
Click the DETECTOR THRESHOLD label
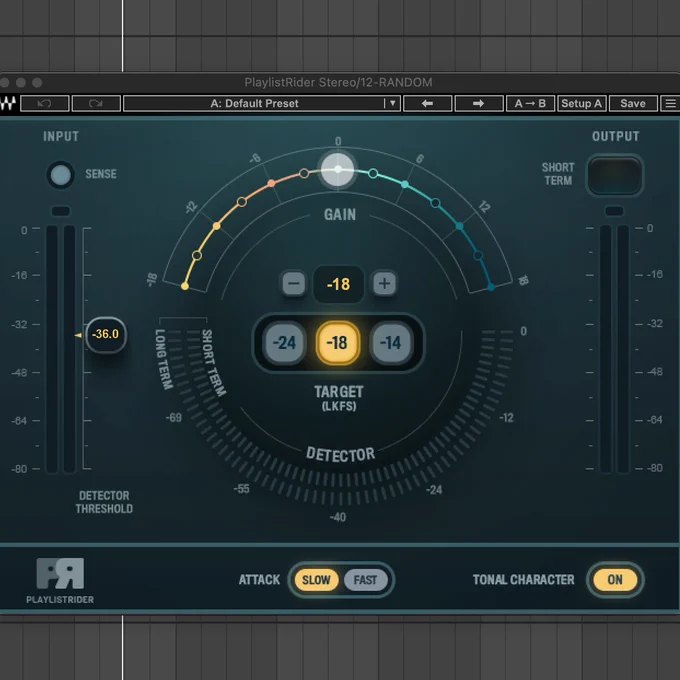(104, 502)
